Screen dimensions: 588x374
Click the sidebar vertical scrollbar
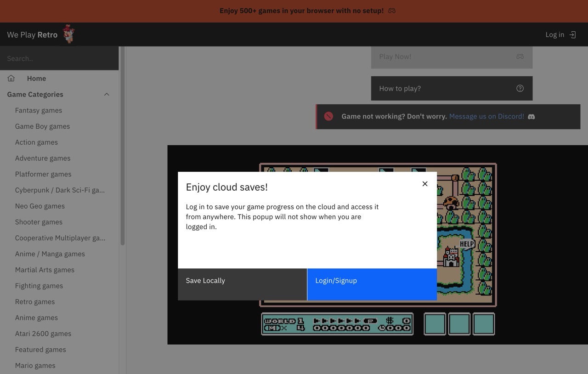(x=123, y=146)
